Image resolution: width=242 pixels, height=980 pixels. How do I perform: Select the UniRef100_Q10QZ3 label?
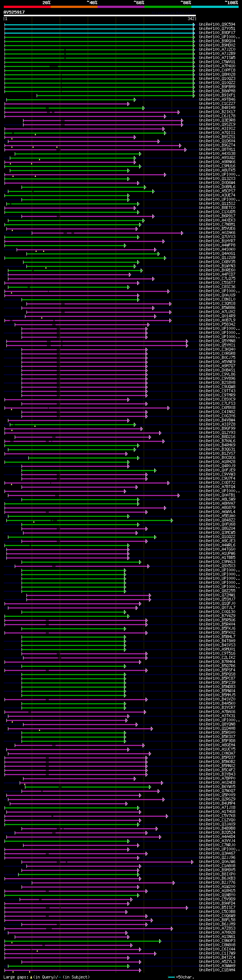[x=217, y=79]
